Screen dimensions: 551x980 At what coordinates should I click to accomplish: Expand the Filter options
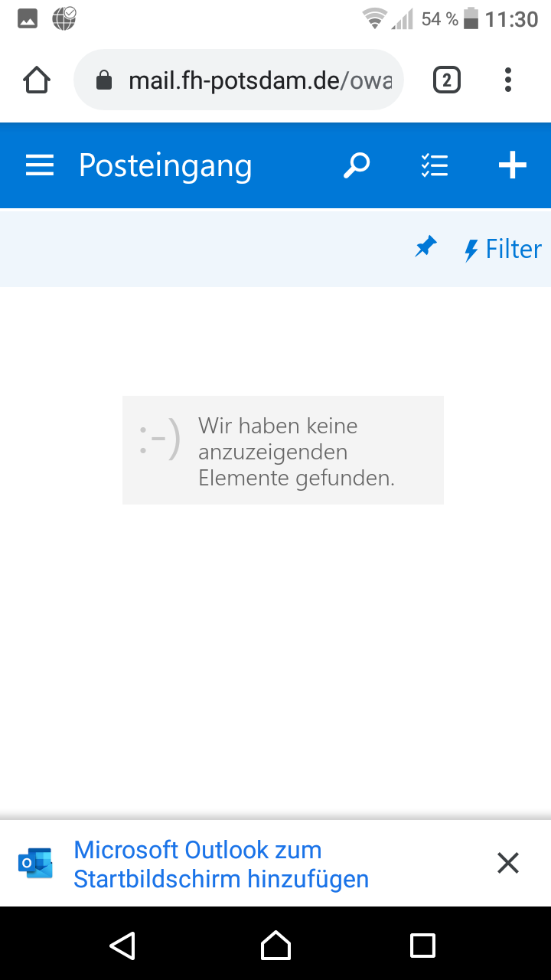504,249
